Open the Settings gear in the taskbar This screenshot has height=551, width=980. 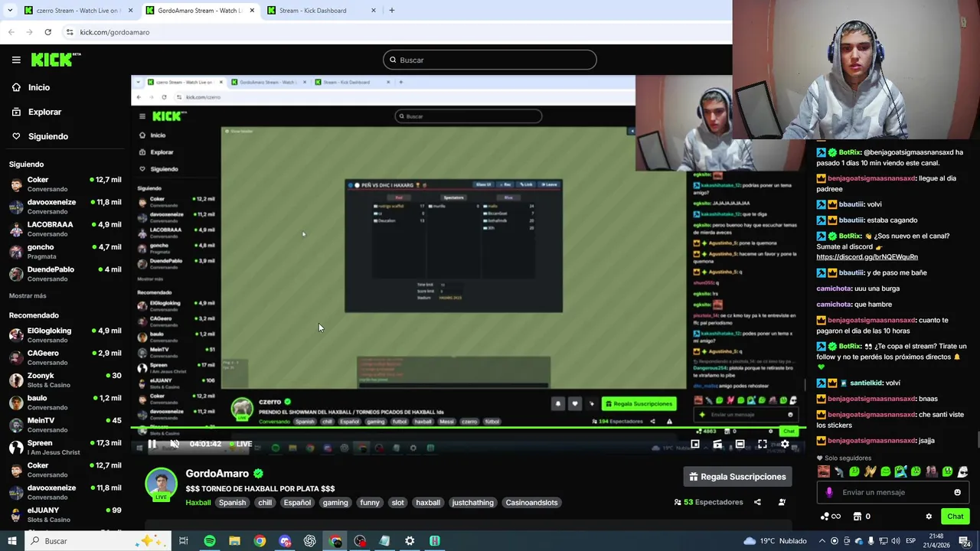[x=410, y=541]
